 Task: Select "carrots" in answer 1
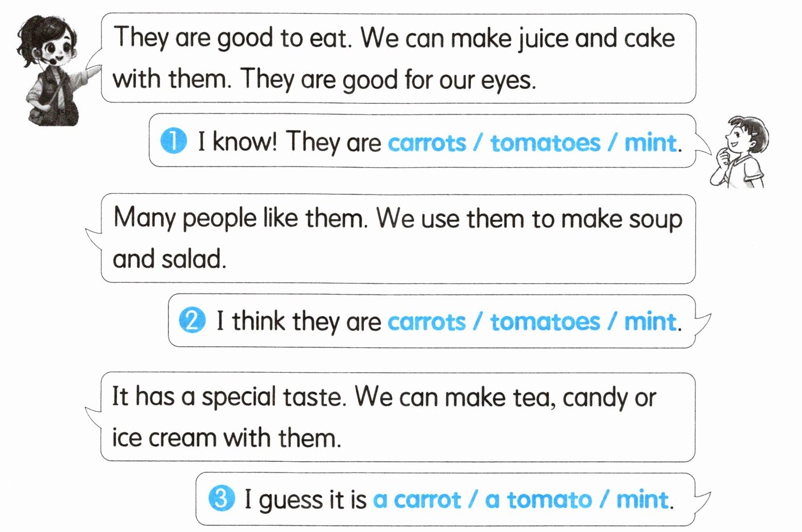[426, 143]
